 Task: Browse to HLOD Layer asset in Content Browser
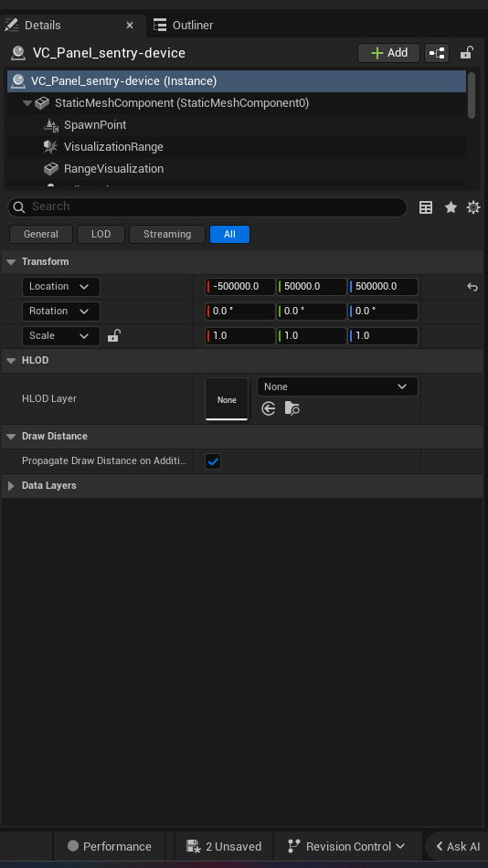(x=292, y=409)
